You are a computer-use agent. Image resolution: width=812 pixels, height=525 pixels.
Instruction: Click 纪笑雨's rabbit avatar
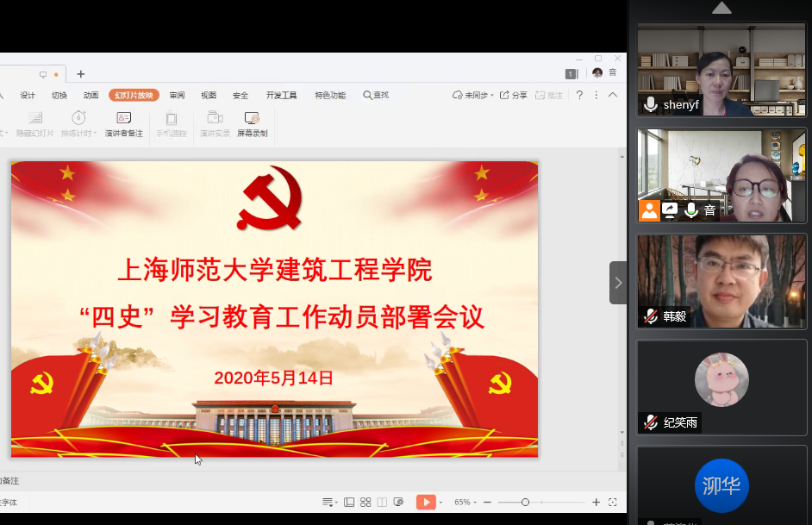[721, 379]
